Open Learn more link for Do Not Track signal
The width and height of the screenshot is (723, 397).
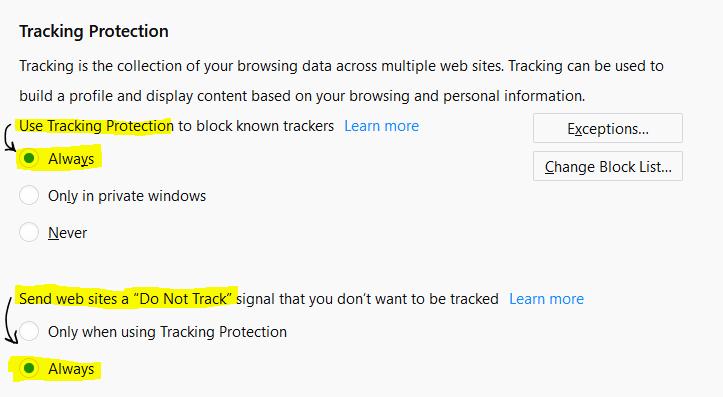point(546,299)
